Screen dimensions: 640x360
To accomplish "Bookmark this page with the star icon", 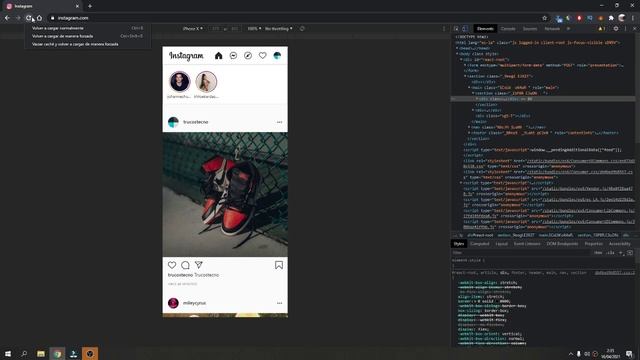I will (544, 18).
